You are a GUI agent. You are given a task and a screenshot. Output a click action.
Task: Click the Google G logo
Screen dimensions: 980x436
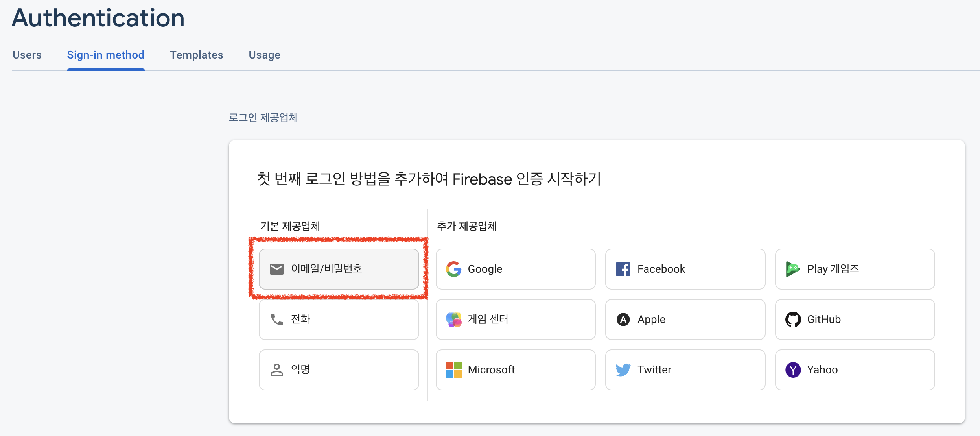coord(453,269)
